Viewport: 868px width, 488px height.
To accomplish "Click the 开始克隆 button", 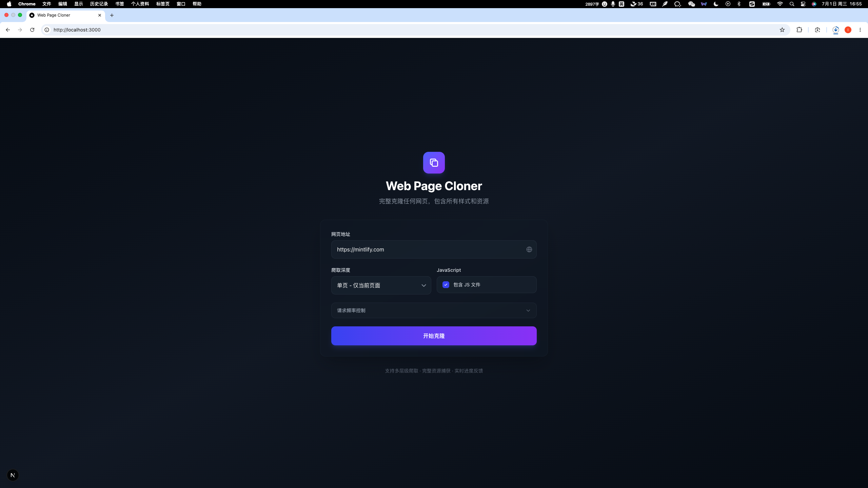I will (x=434, y=336).
